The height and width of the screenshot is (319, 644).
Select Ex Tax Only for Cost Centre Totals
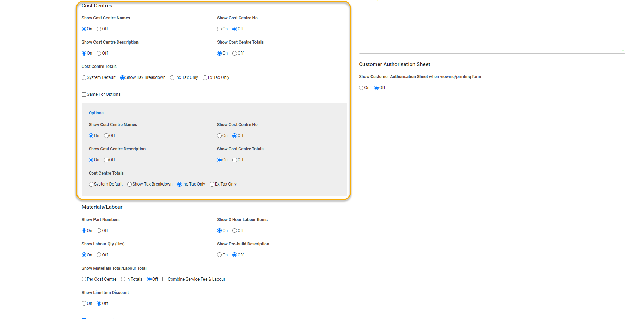(205, 77)
